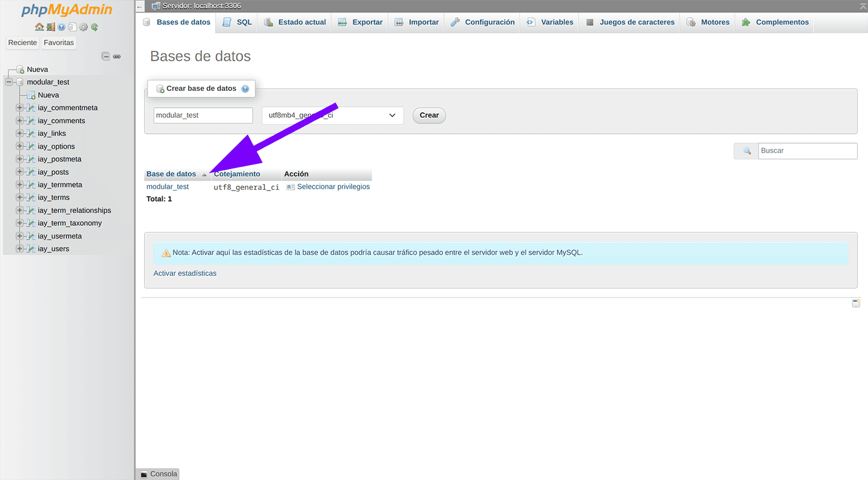The image size is (868, 480).
Task: Open the Complementos tab
Action: pos(775,23)
